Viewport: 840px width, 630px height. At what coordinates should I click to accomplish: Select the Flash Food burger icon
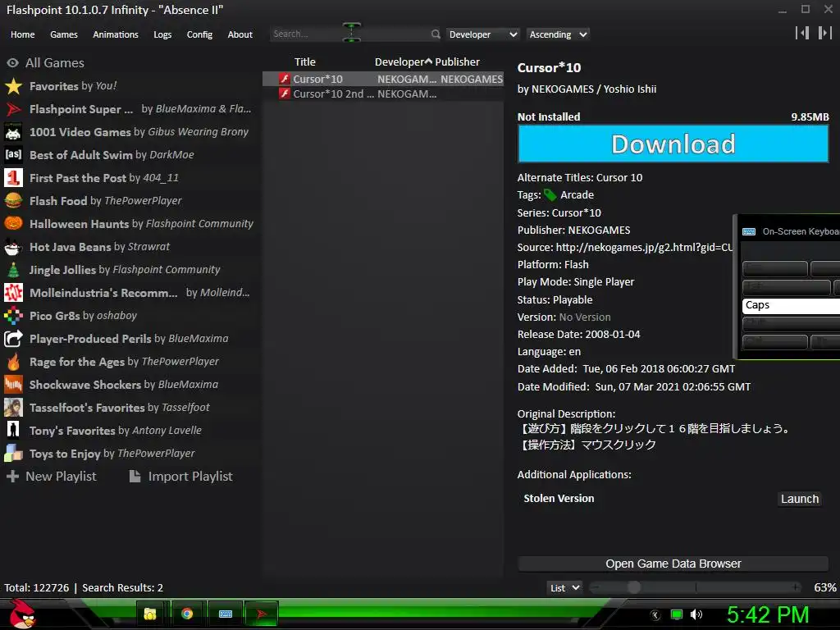(13, 201)
